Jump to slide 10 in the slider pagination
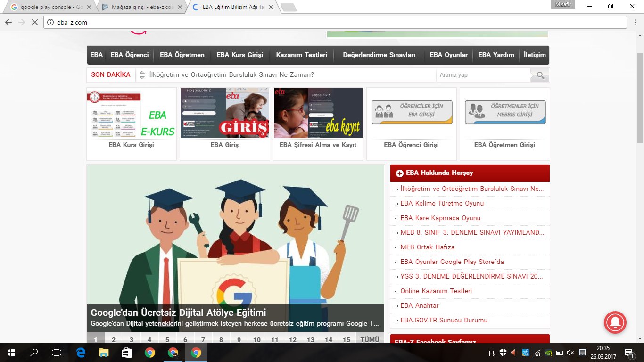 pyautogui.click(x=257, y=338)
